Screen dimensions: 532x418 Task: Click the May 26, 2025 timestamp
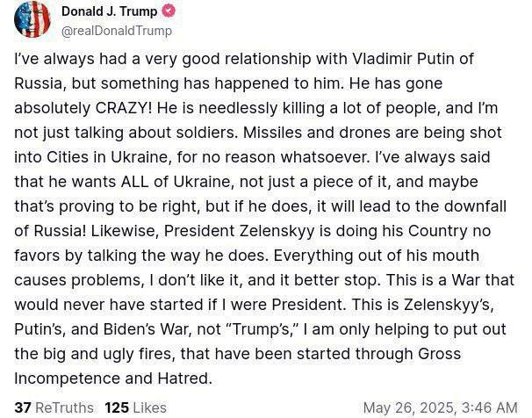(x=440, y=407)
